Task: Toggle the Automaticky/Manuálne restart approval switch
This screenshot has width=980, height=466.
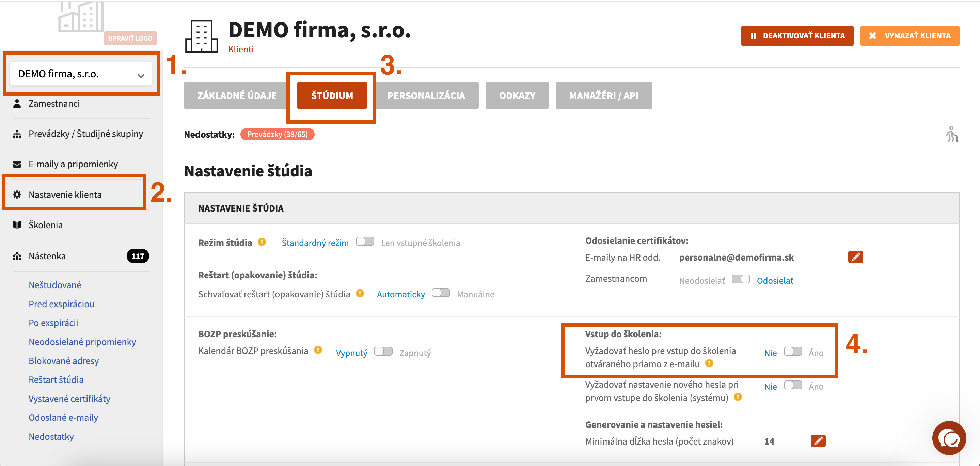Action: pyautogui.click(x=441, y=293)
